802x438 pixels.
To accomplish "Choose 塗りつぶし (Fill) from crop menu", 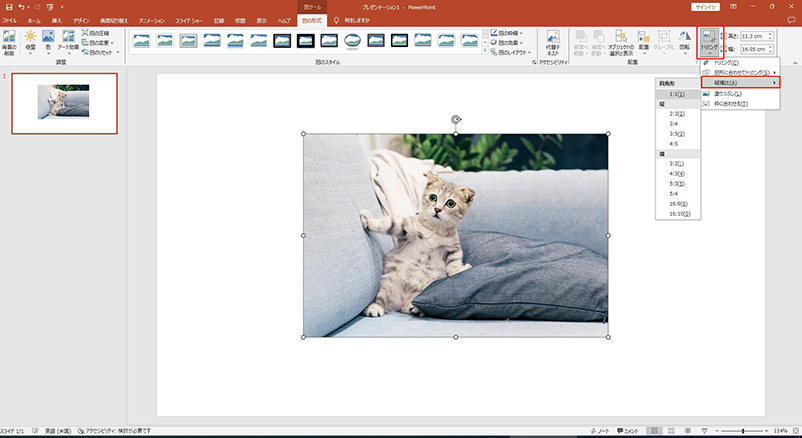I will [731, 93].
